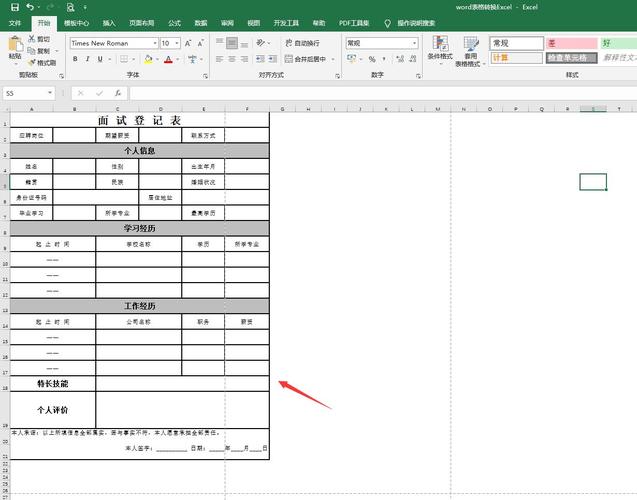Click the Save icon in quick access toolbar
The image size is (637, 500).
13,7
